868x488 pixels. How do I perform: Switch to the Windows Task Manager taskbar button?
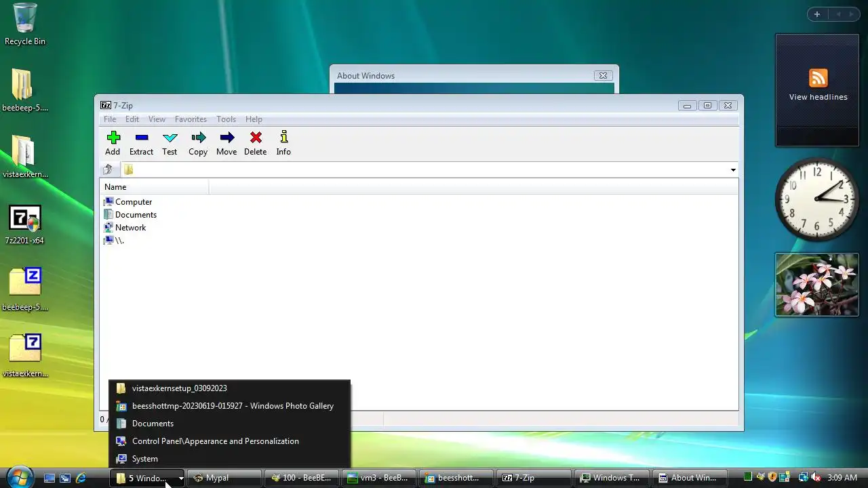610,478
